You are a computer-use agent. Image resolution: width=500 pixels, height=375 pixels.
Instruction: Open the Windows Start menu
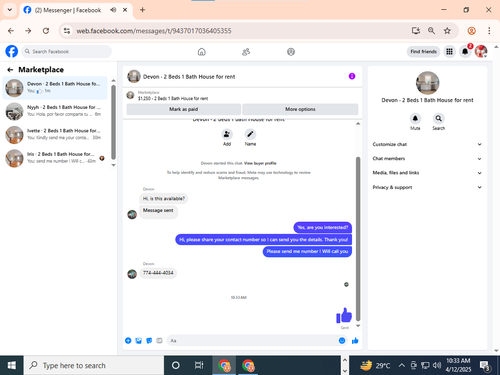pos(12,365)
